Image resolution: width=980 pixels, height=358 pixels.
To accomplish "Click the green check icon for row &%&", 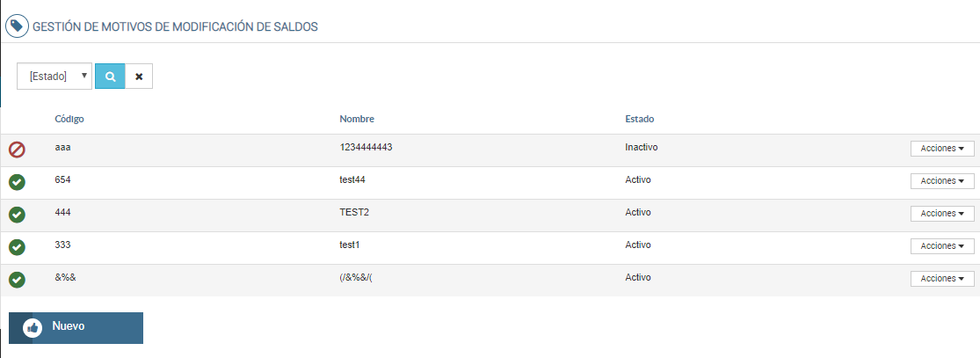I will (17, 280).
